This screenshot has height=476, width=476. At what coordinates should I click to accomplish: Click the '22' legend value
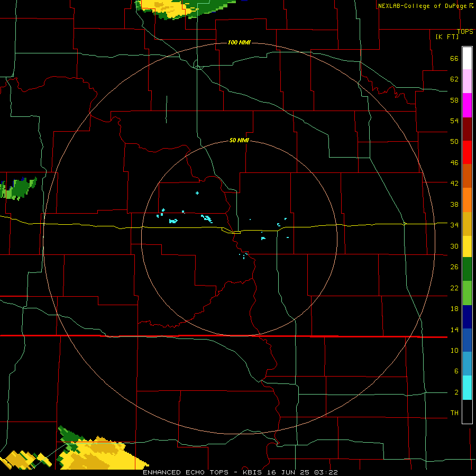pyautogui.click(x=454, y=288)
